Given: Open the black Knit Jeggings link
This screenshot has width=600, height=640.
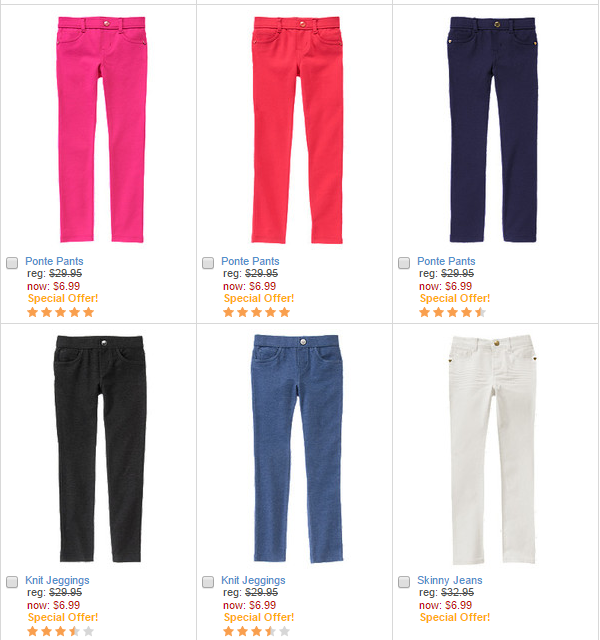Looking at the screenshot, I should click(x=57, y=580).
